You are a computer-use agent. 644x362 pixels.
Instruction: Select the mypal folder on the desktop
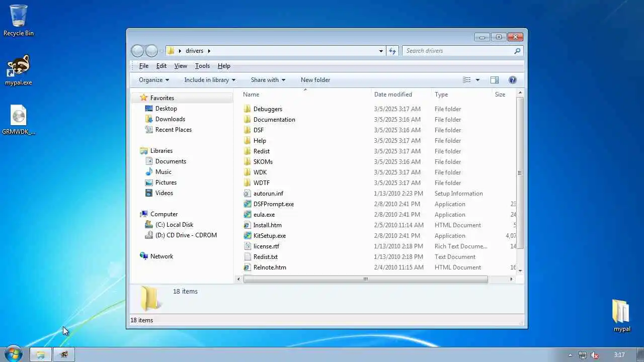(622, 316)
